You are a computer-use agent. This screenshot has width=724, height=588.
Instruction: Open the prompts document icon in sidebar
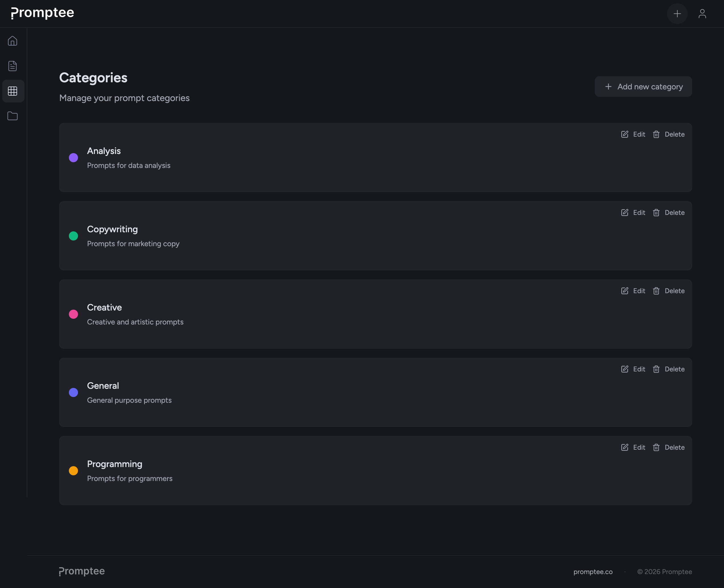13,66
